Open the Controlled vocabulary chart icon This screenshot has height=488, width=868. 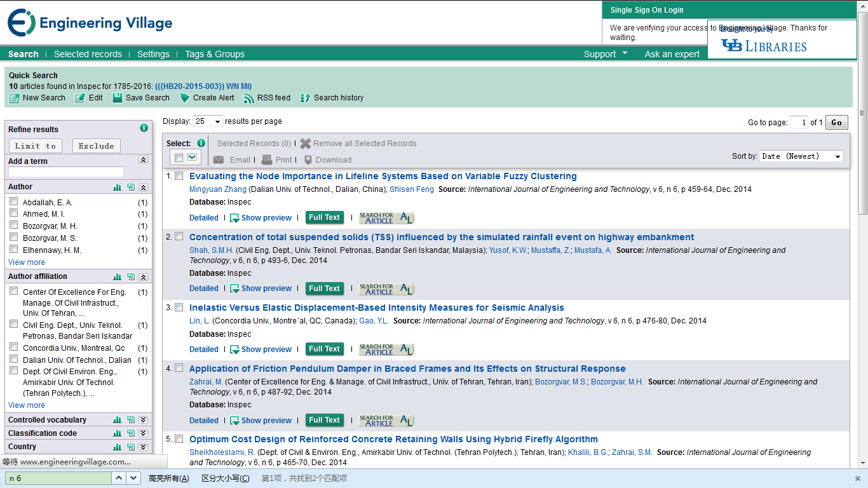[117, 420]
